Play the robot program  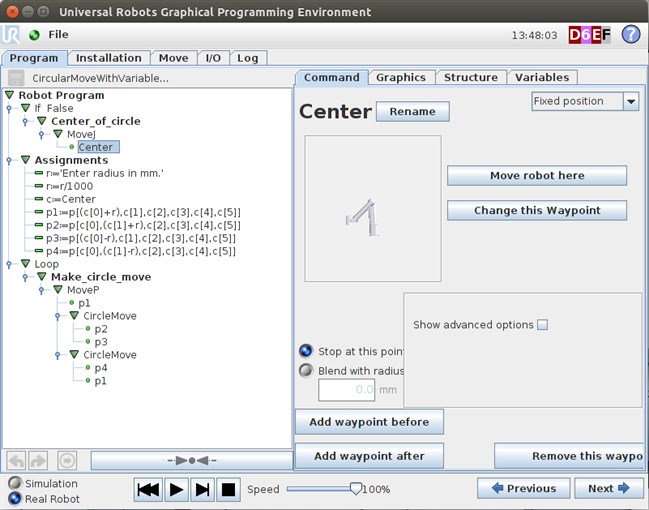[176, 490]
